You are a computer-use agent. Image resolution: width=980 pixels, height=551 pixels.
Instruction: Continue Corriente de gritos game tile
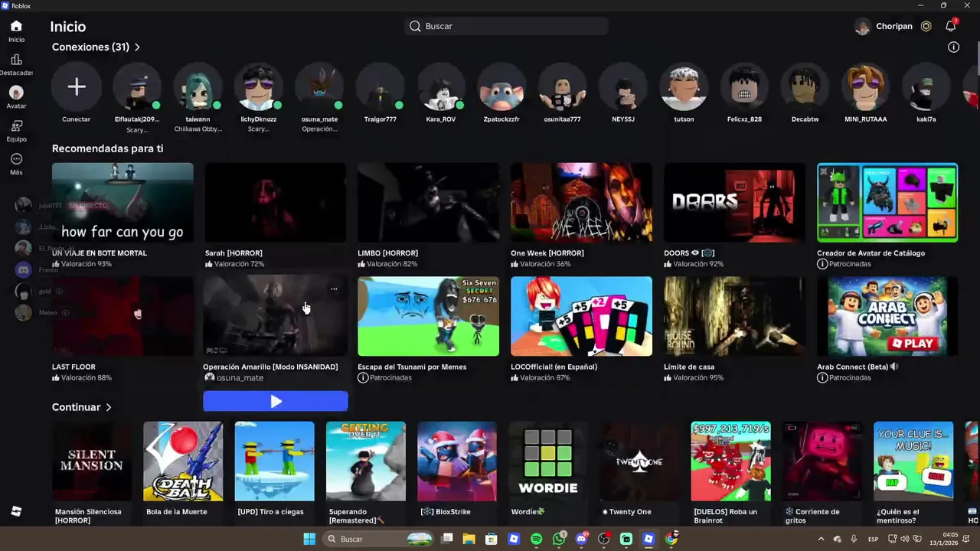822,461
